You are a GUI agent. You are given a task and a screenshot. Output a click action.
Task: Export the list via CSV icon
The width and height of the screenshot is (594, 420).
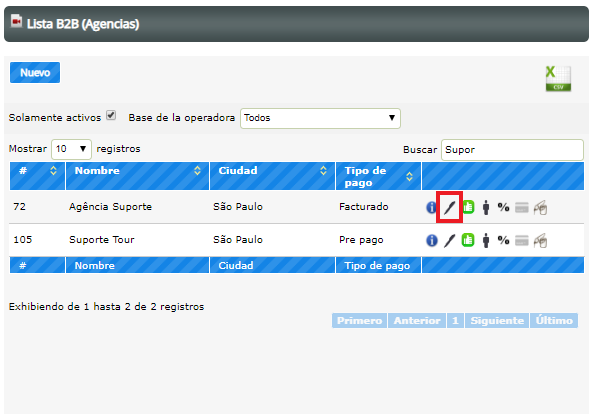558,78
